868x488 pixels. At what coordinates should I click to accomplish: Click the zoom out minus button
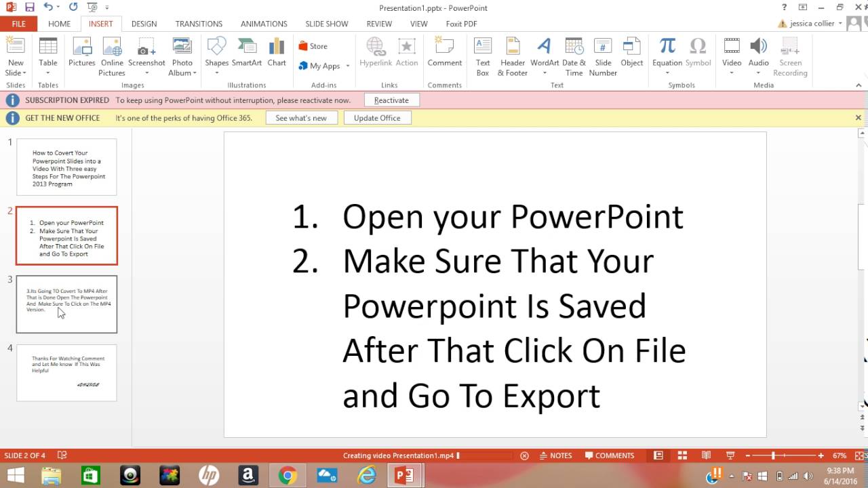(x=749, y=455)
